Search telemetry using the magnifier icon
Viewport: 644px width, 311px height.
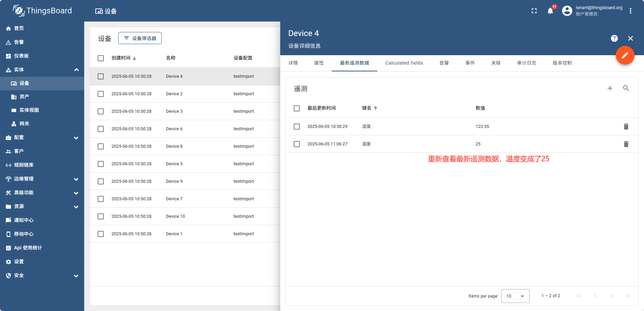(x=626, y=88)
